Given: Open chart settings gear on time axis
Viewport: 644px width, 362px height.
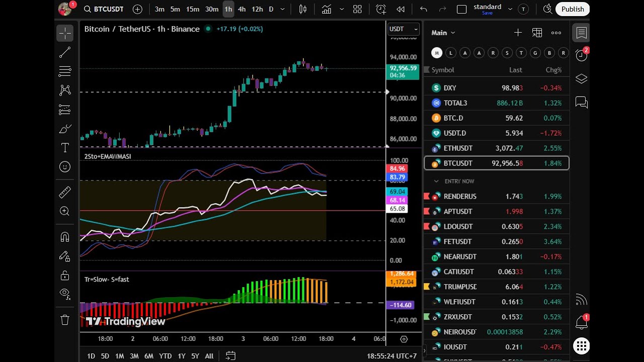Looking at the screenshot, I should pos(404,339).
